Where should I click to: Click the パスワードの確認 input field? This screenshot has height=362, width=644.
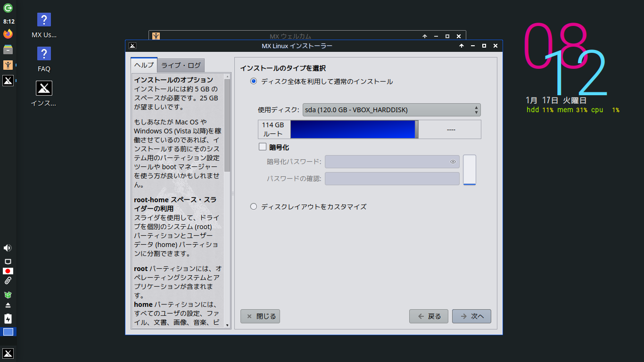392,179
